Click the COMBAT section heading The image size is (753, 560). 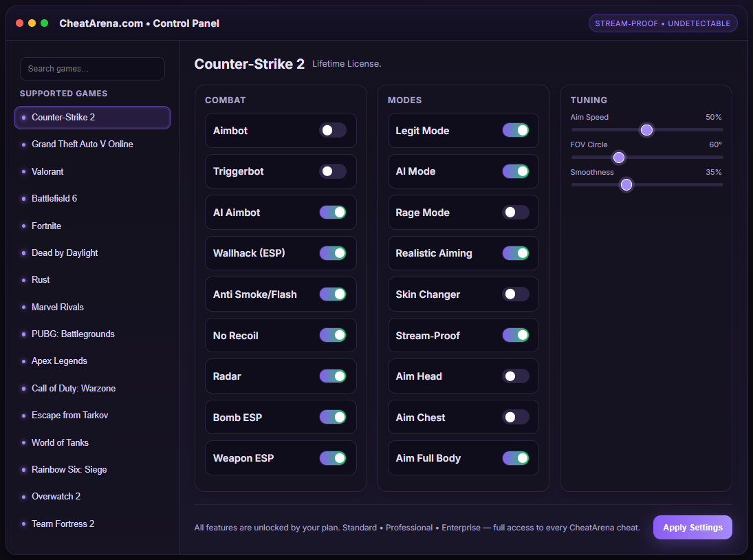tap(226, 100)
